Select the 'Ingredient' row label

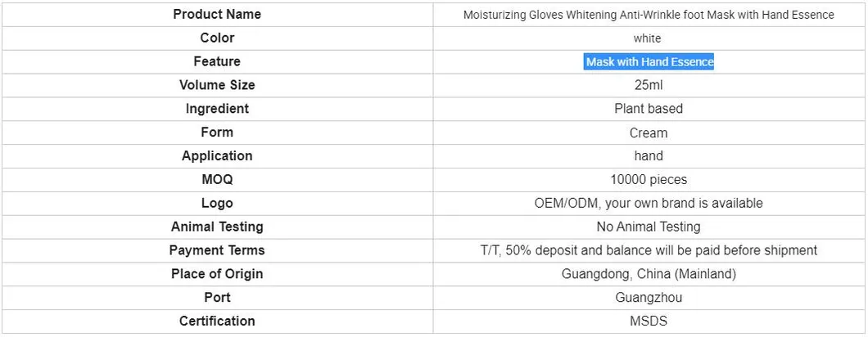(217, 109)
